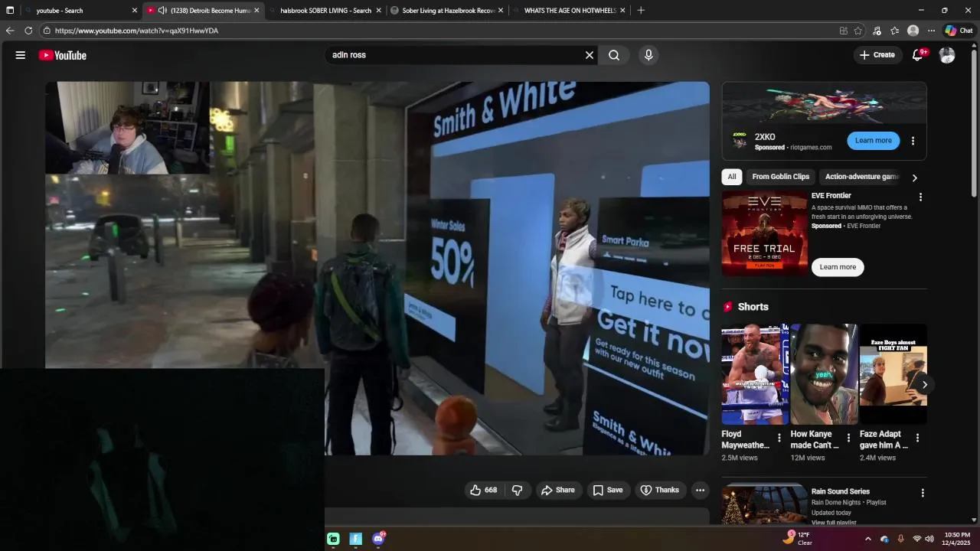
Task: Show next Shorts with the arrow
Action: [x=924, y=385]
